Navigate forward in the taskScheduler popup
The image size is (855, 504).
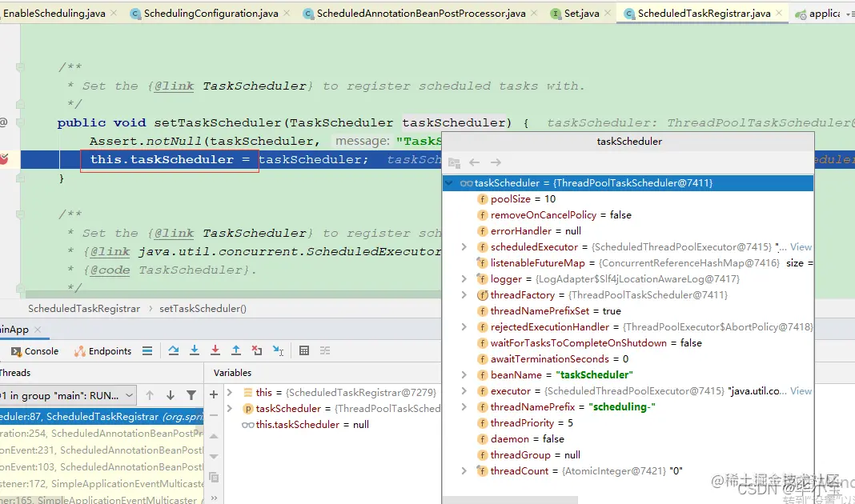(496, 162)
